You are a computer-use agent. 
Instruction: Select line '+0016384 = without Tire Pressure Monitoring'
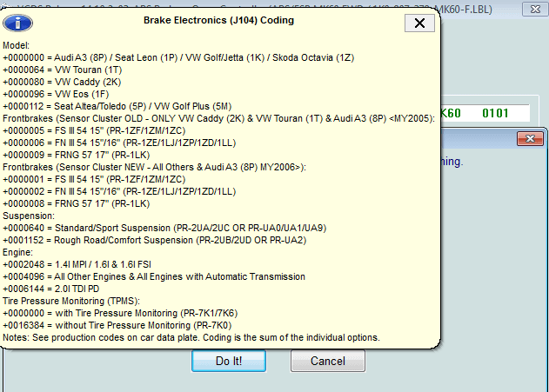pyautogui.click(x=117, y=325)
